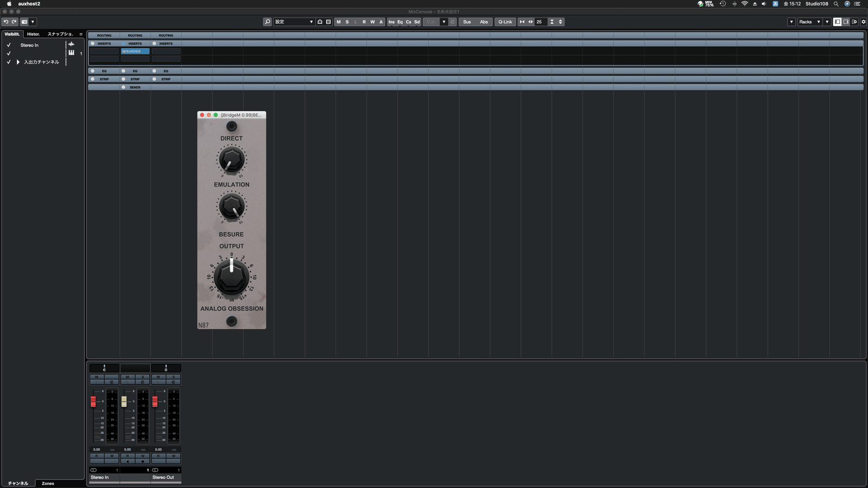This screenshot has width=868, height=488.
Task: Click the Sd sends bypass button
Action: click(417, 22)
